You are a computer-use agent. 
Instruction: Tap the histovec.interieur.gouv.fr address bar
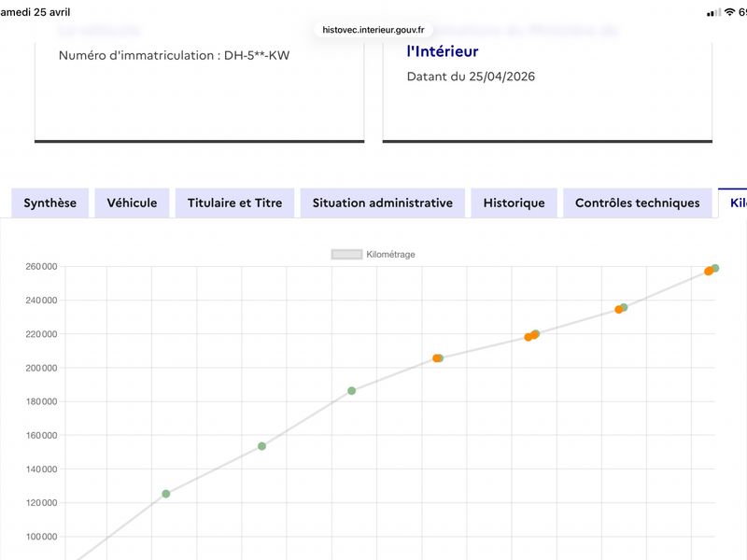click(x=373, y=30)
